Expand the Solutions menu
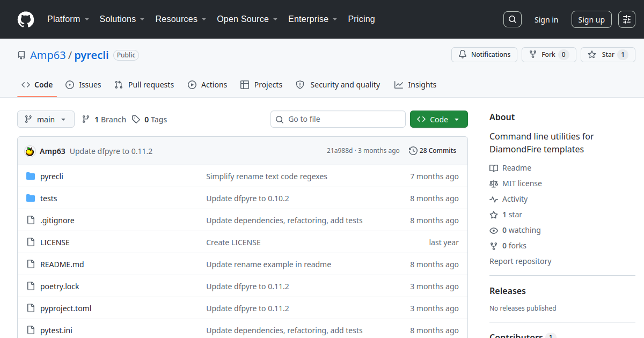644x338 pixels. (122, 19)
